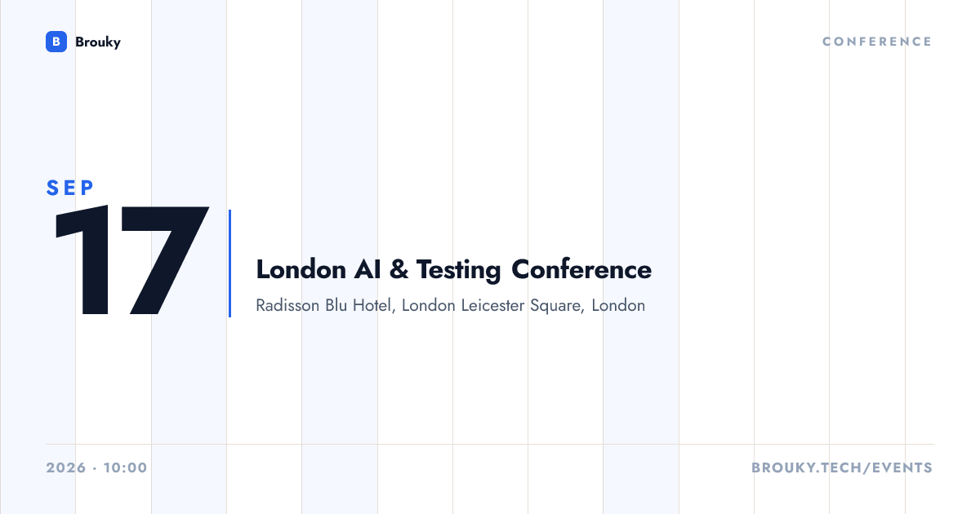Click the CONFERENCE category label
Screen dimensions: 980x514
click(x=877, y=42)
